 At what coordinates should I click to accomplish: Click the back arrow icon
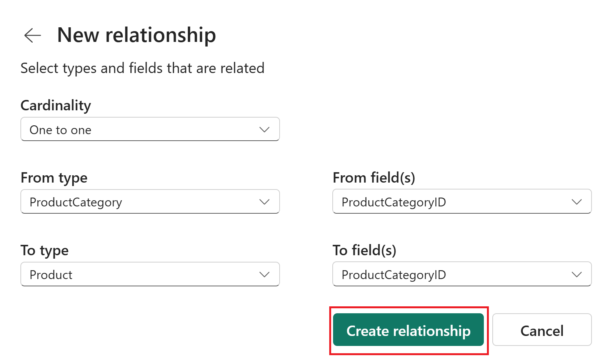click(33, 35)
